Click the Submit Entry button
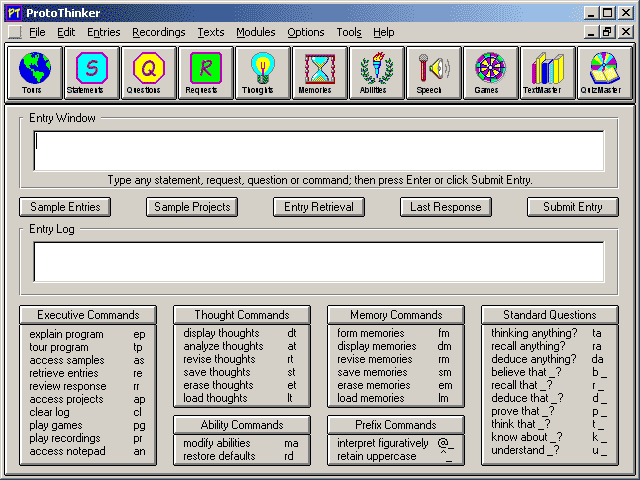The height and width of the screenshot is (480, 640). point(573,207)
